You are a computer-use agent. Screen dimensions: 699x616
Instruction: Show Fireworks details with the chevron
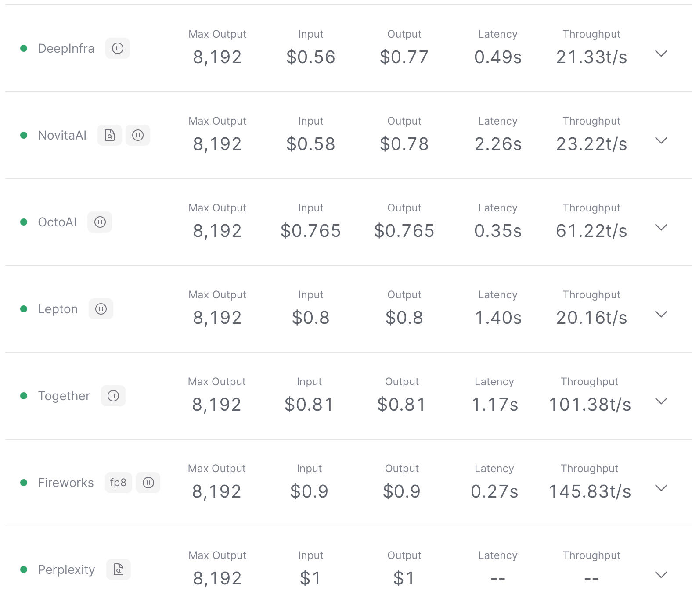click(661, 488)
